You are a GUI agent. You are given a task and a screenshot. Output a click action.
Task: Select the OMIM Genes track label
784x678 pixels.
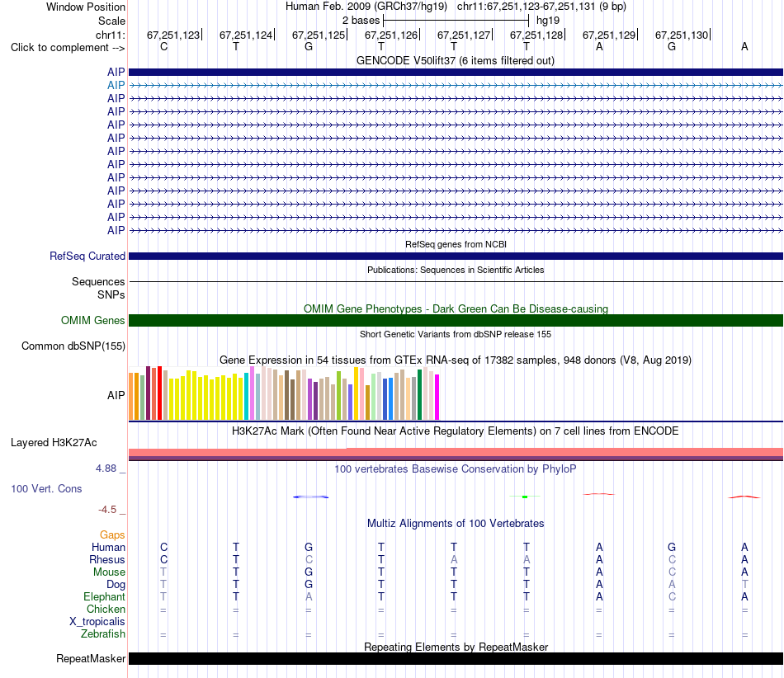[x=93, y=320]
